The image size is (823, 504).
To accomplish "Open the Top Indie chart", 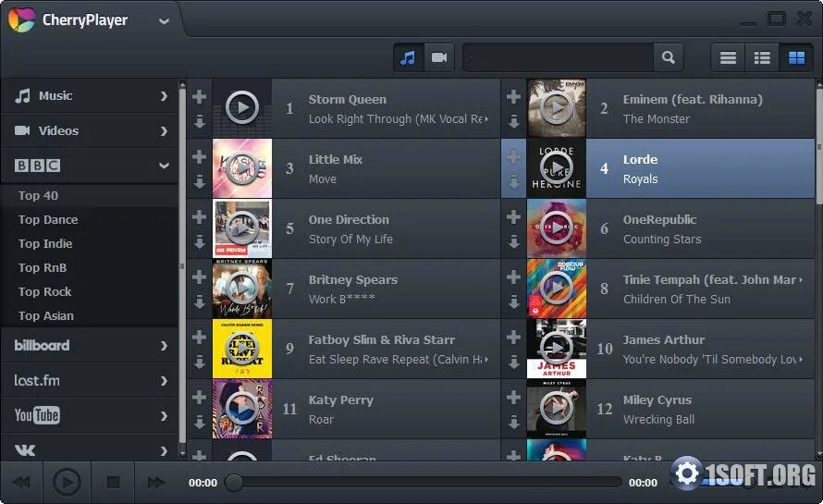I will pyautogui.click(x=89, y=243).
